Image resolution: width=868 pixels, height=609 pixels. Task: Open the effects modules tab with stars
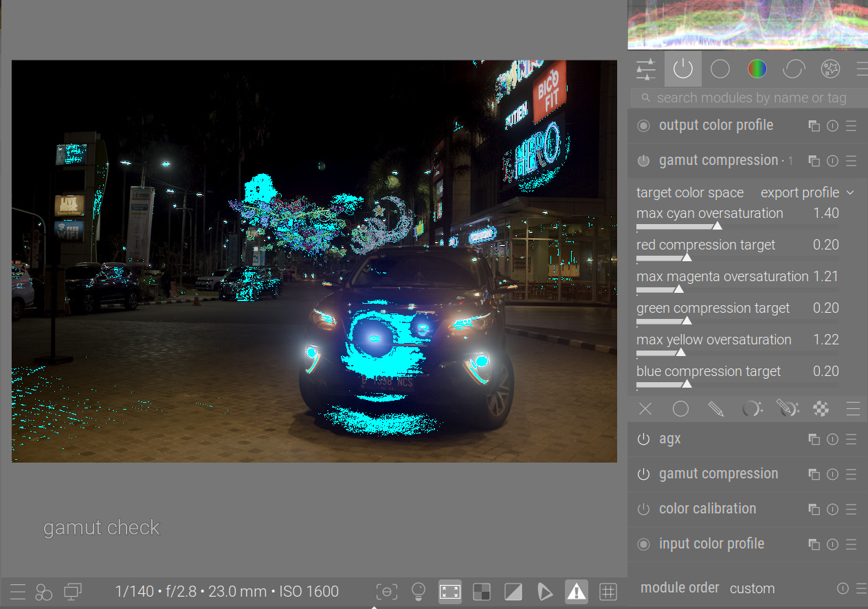coord(830,69)
